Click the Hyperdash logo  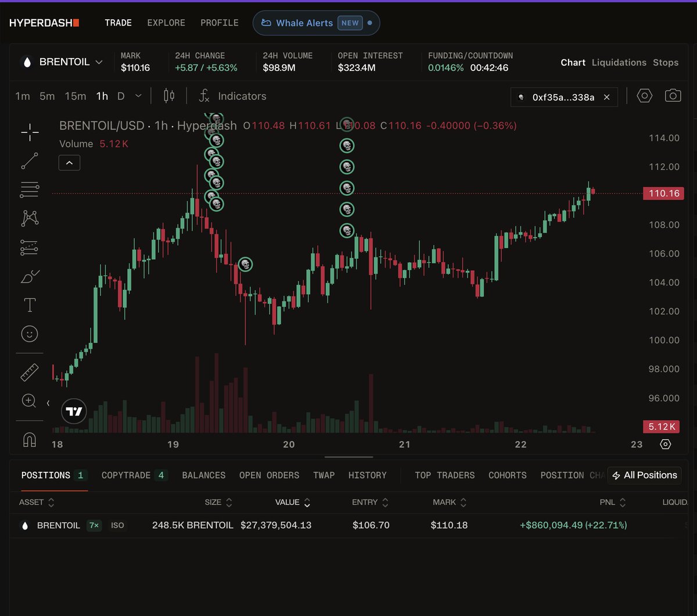point(44,23)
